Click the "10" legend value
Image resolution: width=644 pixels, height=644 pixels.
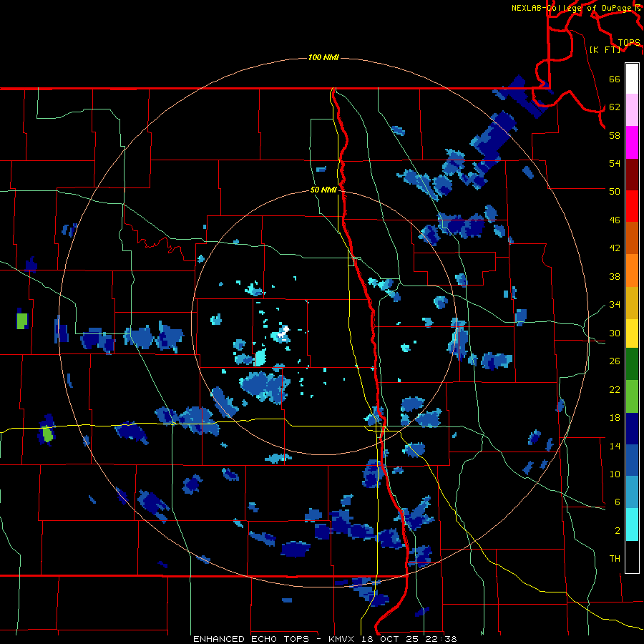615,474
